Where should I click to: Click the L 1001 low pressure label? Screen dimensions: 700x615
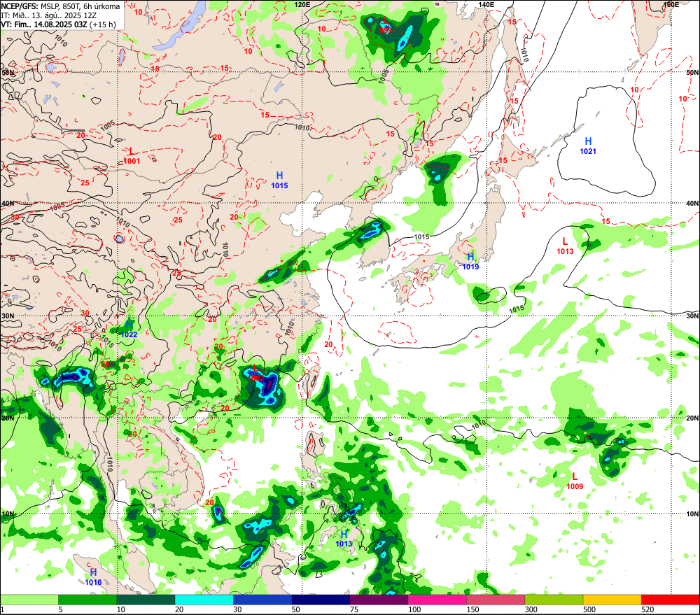[x=132, y=157]
